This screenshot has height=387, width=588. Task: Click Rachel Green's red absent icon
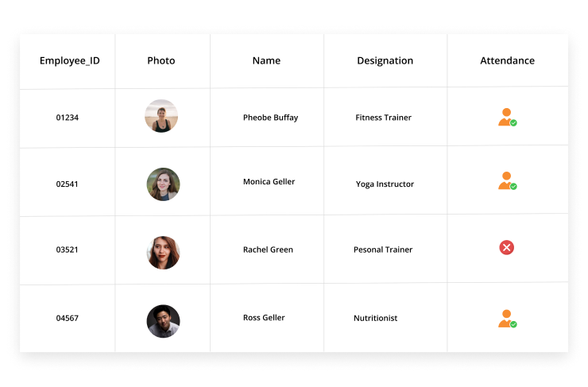507,247
